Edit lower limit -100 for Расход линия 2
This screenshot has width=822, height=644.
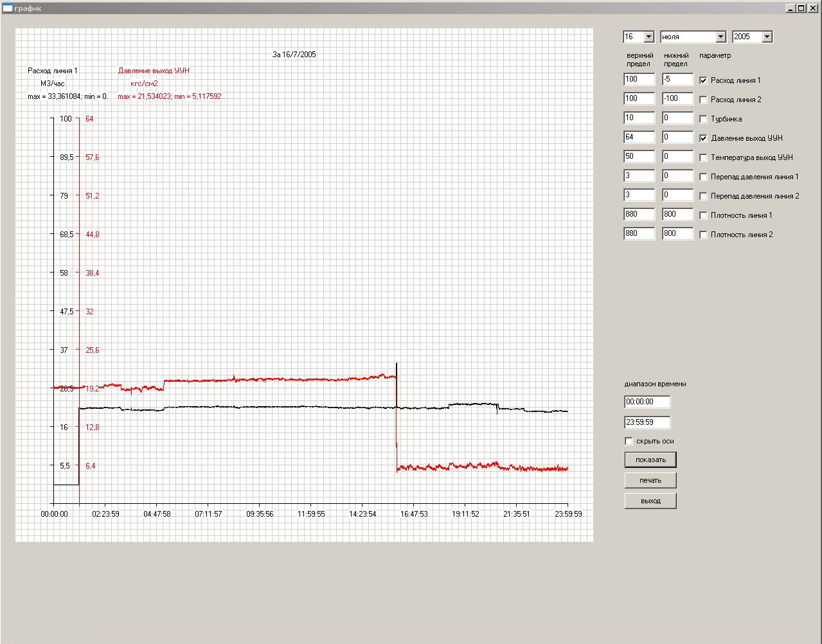tap(677, 98)
